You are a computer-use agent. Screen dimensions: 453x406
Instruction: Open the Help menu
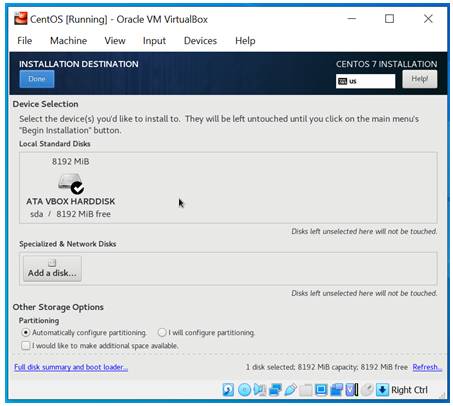245,41
